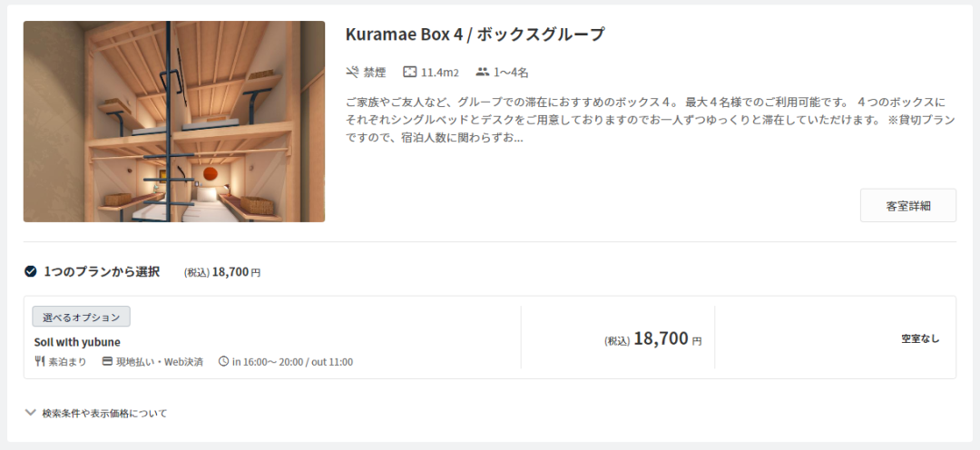
Task: Click the no-smoking icon next to 禁煙
Action: click(x=352, y=72)
